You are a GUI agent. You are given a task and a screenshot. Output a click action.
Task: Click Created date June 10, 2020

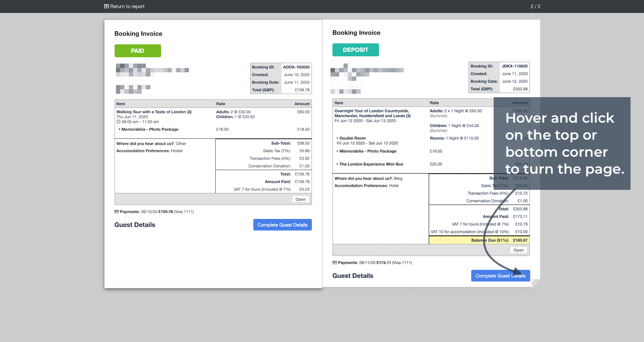coord(297,75)
